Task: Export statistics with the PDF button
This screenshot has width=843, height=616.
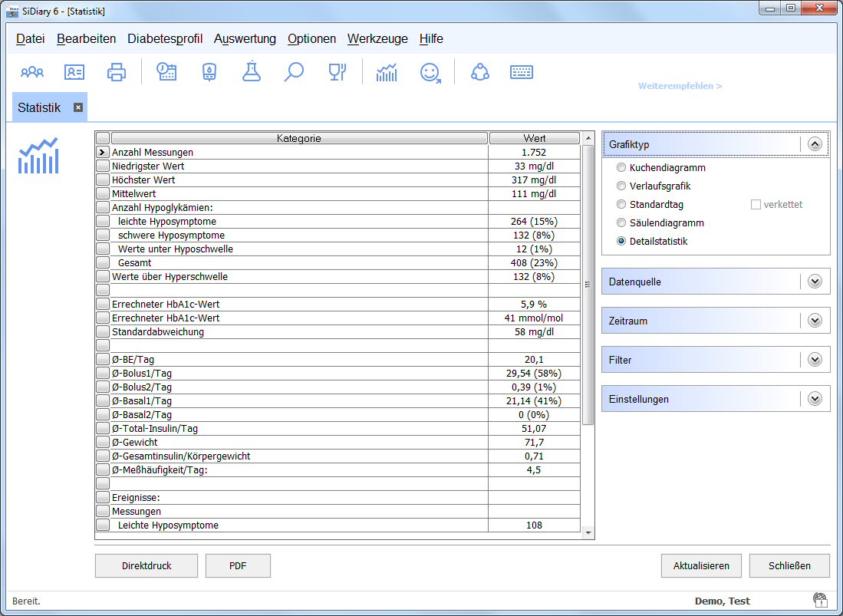Action: tap(238, 565)
